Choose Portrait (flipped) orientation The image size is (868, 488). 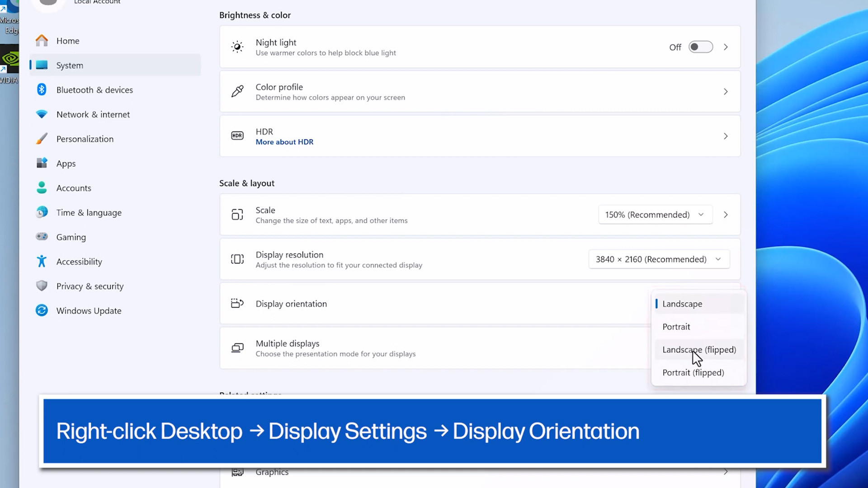pos(699,373)
